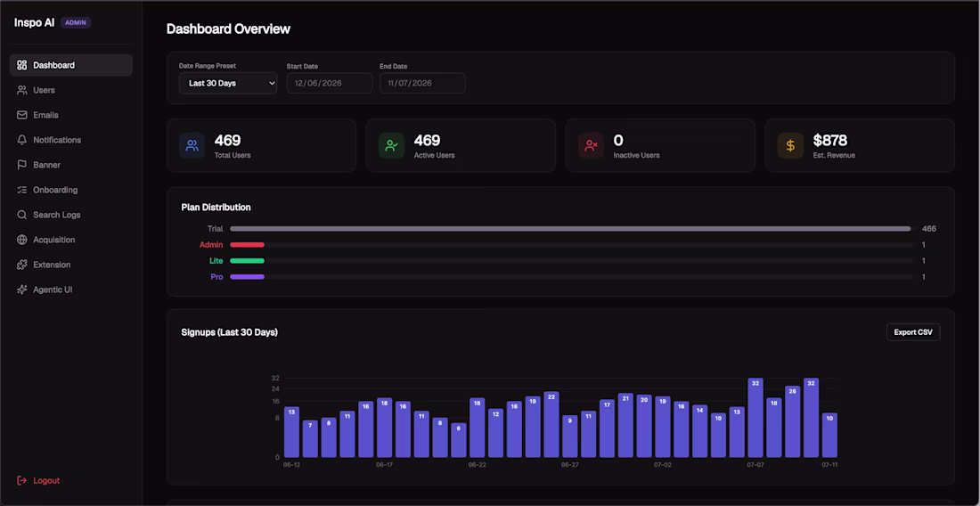Screen dimensions: 980x506
Task: Go to the Users page
Action: (x=70, y=90)
